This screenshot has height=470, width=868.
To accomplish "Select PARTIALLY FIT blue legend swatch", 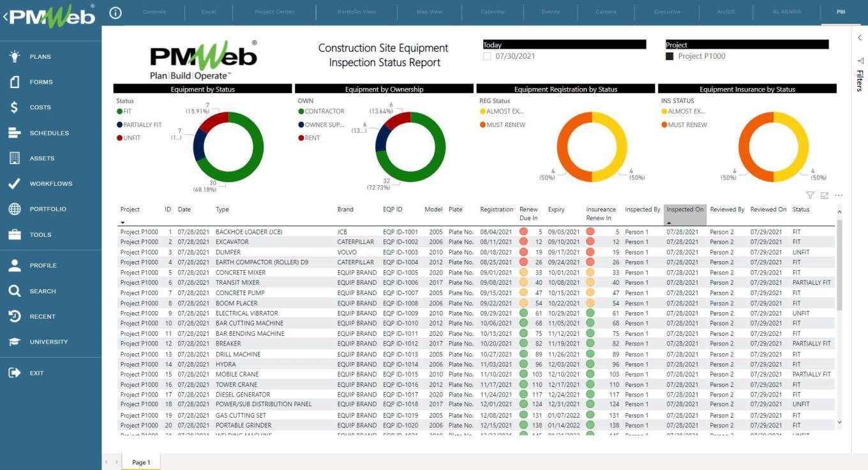I will [x=119, y=125].
